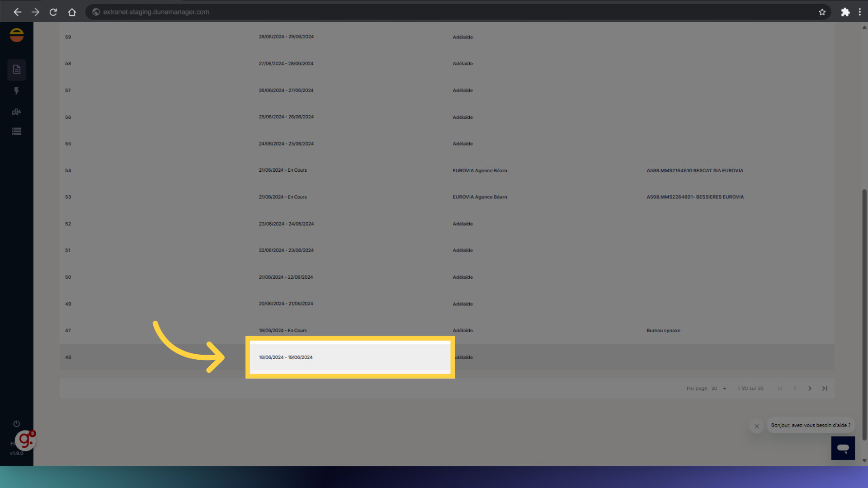The image size is (868, 488).
Task: Expand the Par page dropdown
Action: (719, 389)
